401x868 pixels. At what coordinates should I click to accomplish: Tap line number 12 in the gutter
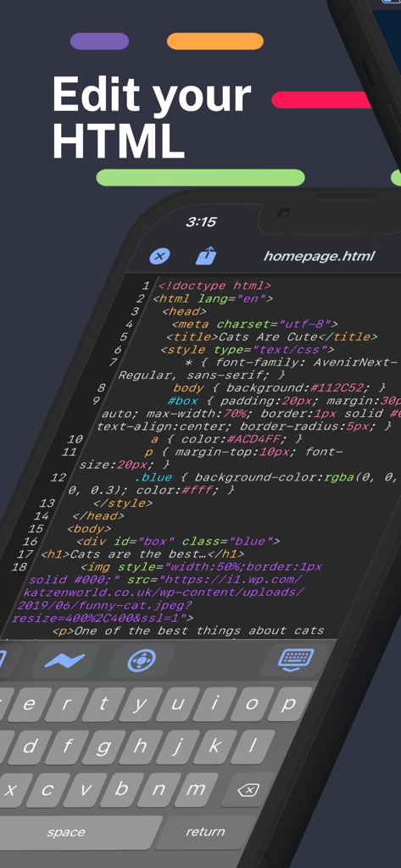click(x=58, y=477)
